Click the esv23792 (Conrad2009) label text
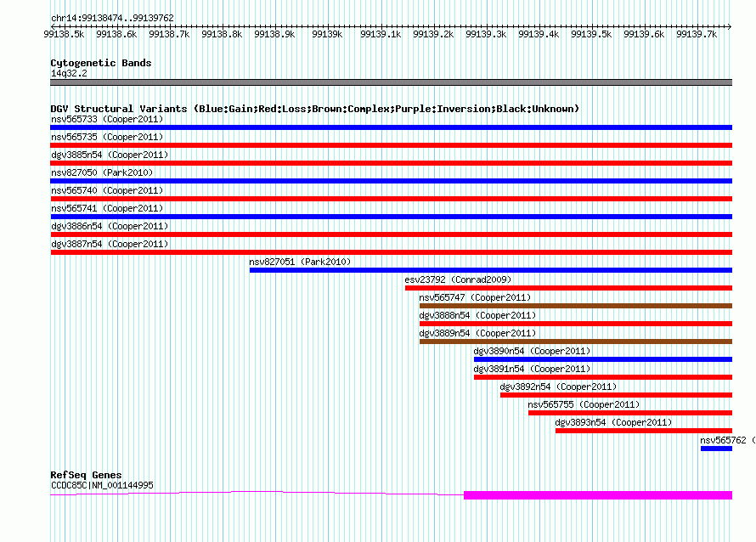 point(458,279)
